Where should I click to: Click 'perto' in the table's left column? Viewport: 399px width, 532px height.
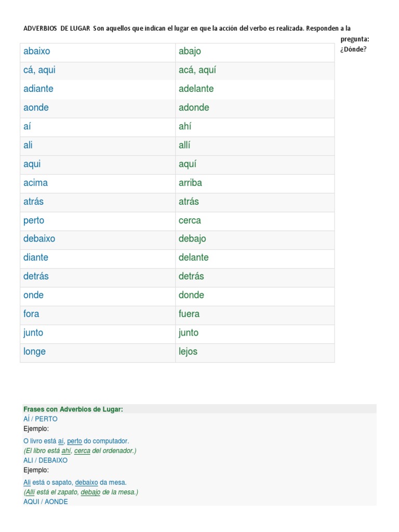pyautogui.click(x=34, y=220)
